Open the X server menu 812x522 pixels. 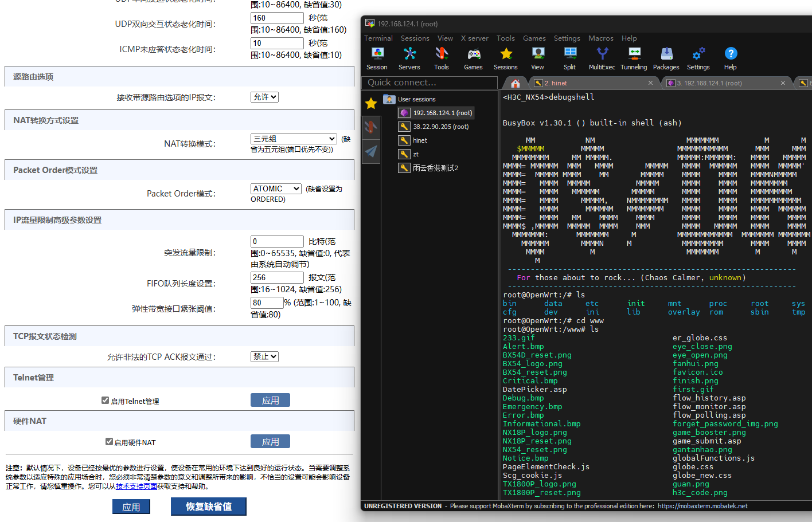(x=475, y=38)
